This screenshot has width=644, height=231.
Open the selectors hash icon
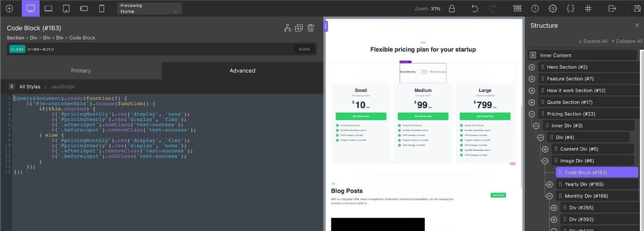pyautogui.click(x=588, y=8)
